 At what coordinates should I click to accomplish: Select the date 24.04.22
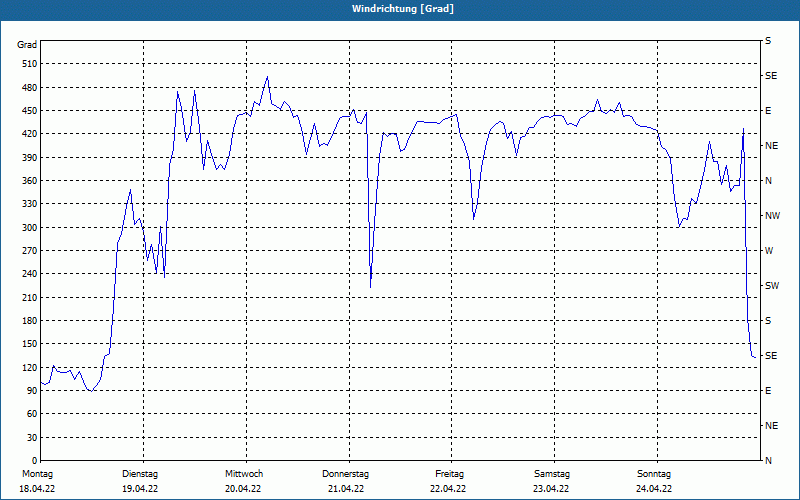click(x=654, y=489)
